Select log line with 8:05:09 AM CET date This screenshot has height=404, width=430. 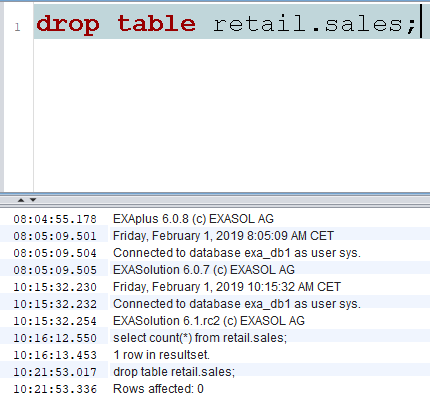[x=223, y=236]
